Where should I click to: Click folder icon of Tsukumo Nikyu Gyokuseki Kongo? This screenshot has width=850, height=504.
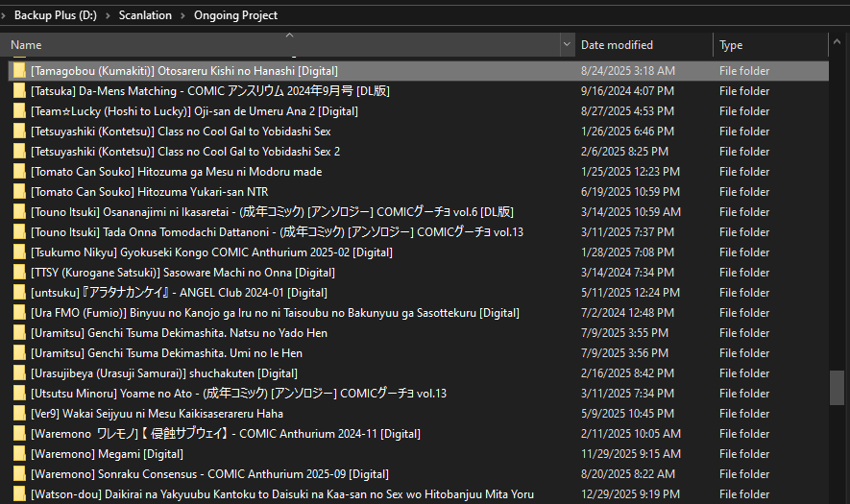pyautogui.click(x=19, y=252)
